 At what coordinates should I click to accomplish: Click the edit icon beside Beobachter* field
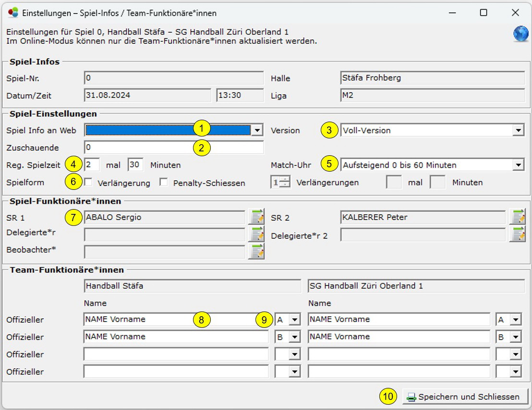click(x=256, y=251)
